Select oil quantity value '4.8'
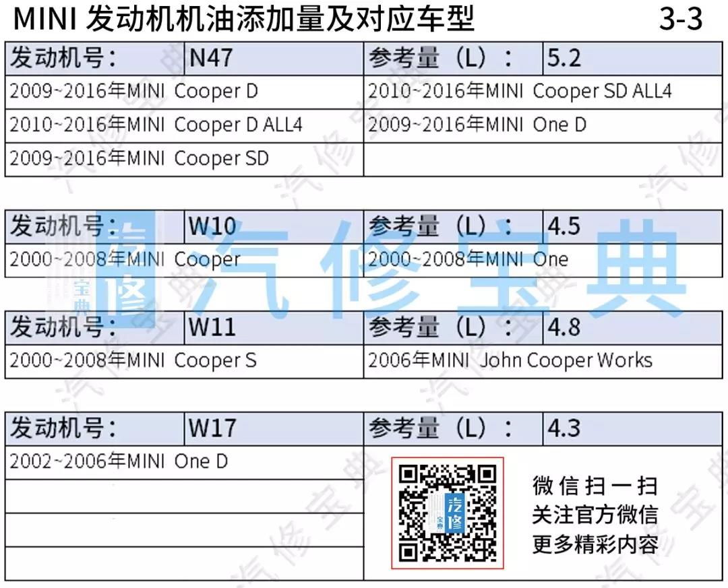The height and width of the screenshot is (588, 728). coord(632,327)
